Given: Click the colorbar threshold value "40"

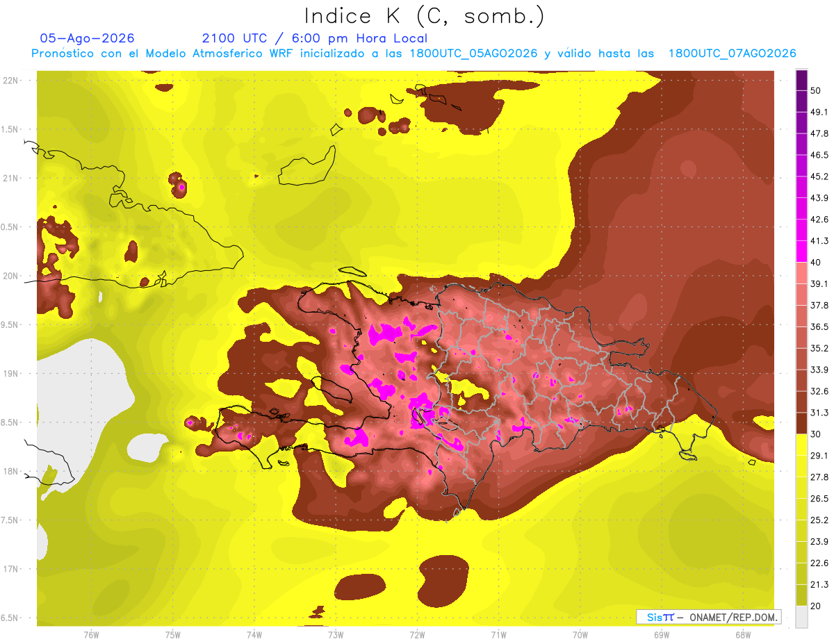Looking at the screenshot, I should tap(817, 263).
